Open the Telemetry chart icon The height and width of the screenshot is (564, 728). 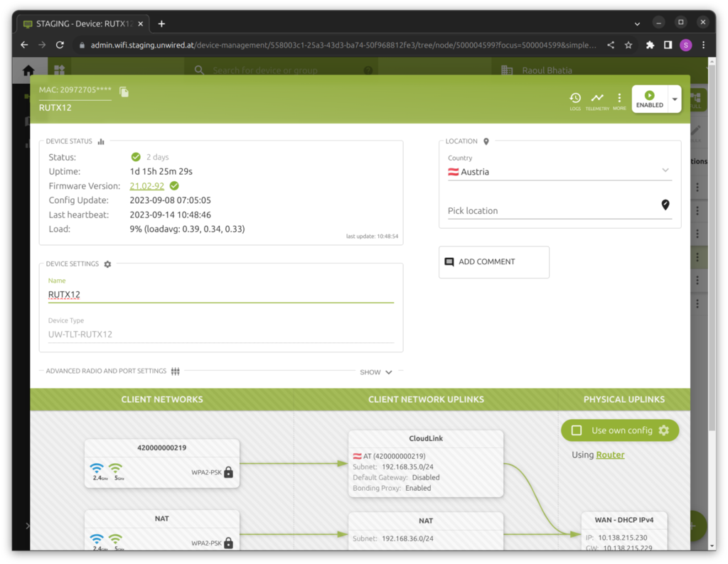597,99
